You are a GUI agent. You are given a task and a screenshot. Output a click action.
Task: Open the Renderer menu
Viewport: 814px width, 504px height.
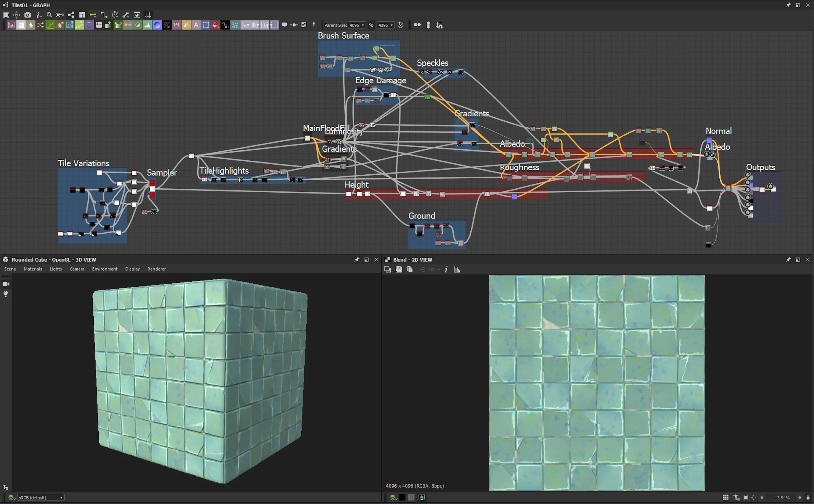[x=156, y=269]
